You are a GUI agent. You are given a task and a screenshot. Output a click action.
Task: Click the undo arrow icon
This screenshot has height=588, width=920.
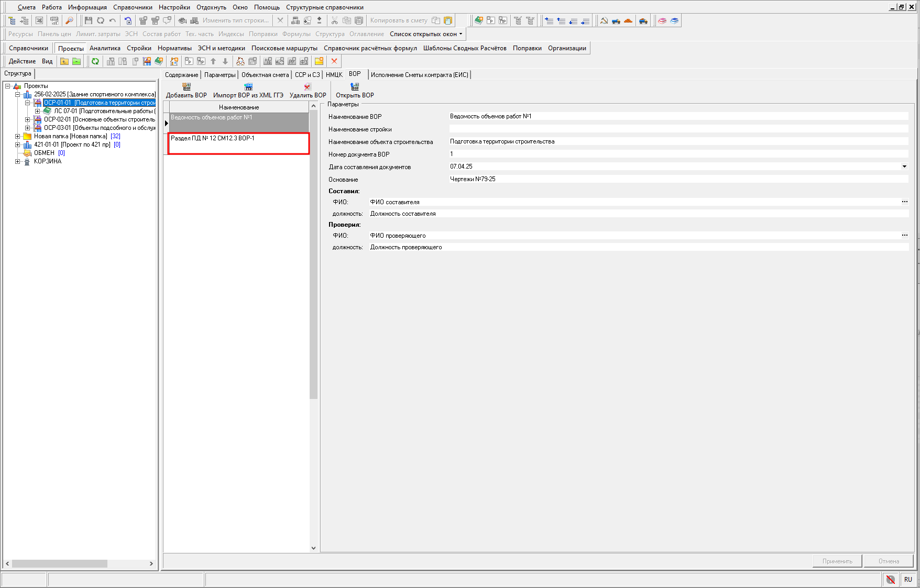113,20
